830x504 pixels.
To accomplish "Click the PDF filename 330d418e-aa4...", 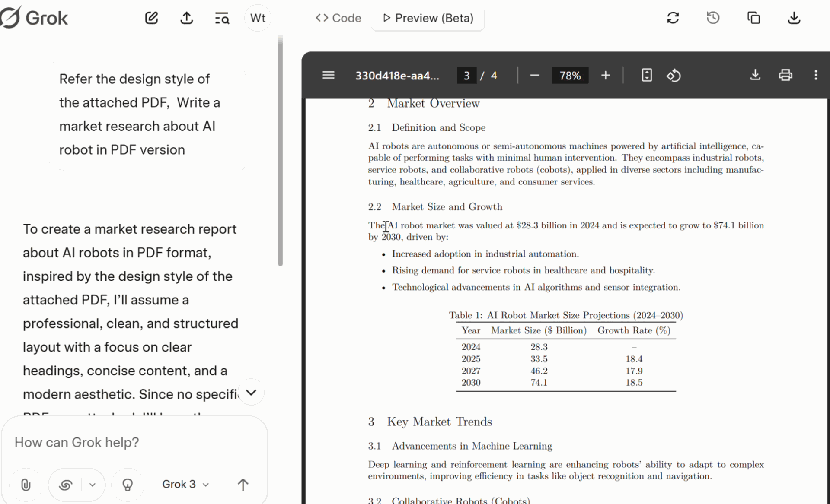I will coord(397,76).
